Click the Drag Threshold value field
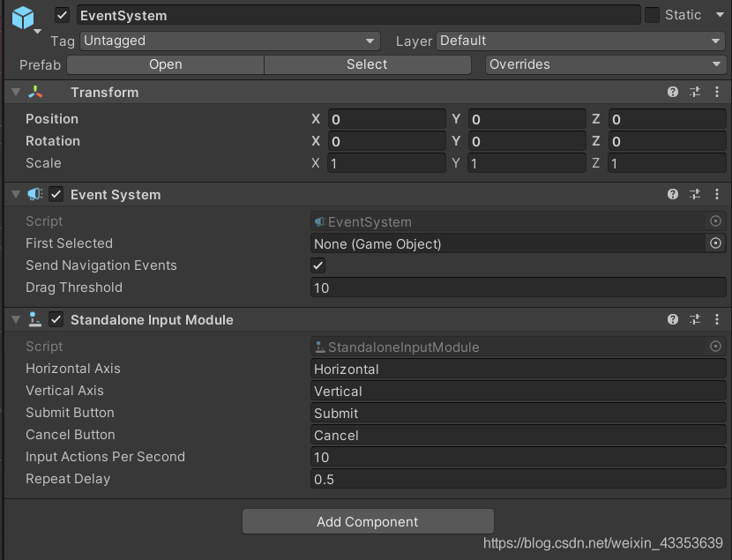Screen dimensions: 732x560 [519, 287]
